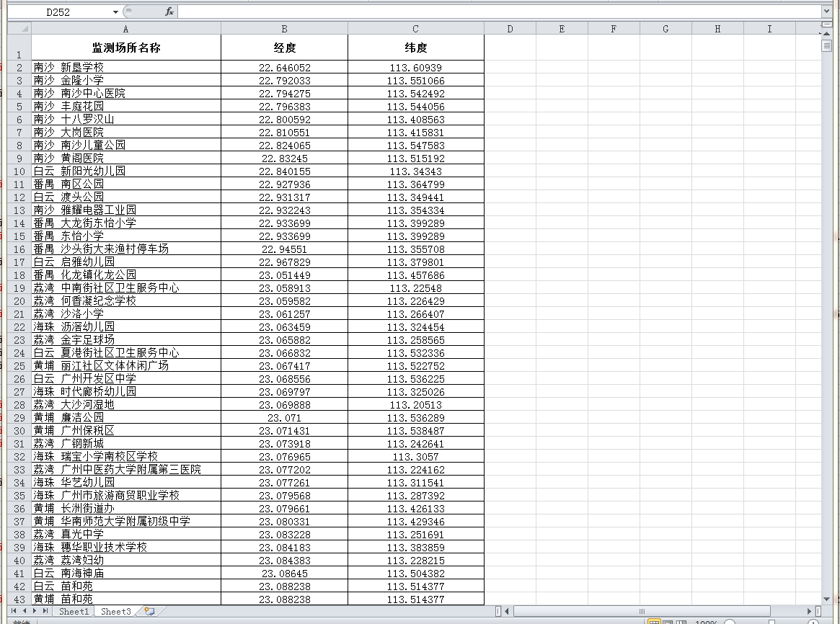Select cell 南沙 金隆小学
This screenshot has height=624, width=840.
coord(126,80)
